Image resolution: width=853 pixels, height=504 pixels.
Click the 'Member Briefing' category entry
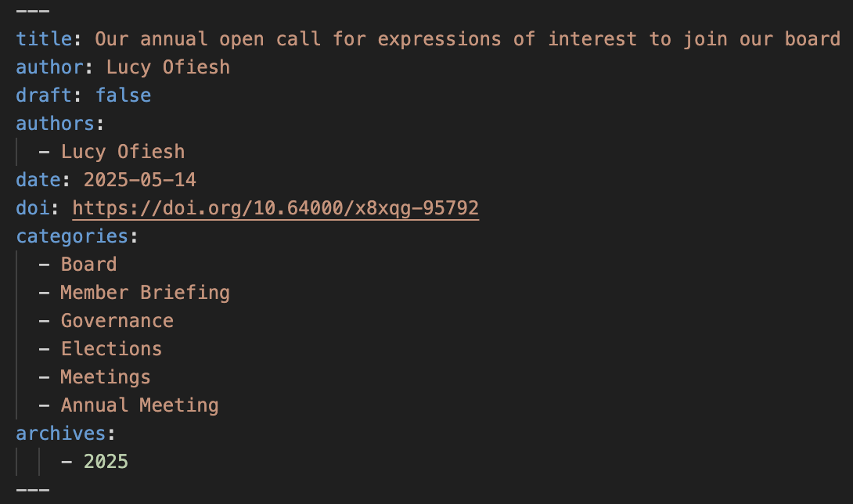pyautogui.click(x=145, y=293)
